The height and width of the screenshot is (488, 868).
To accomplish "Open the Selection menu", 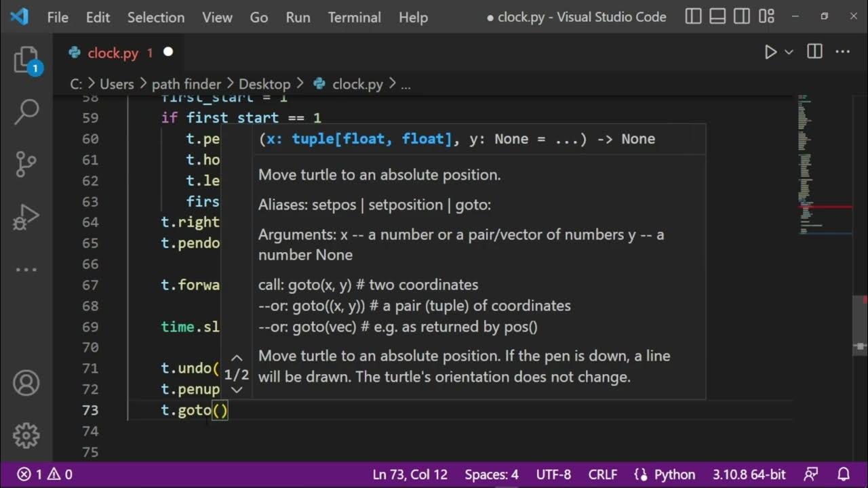I will click(x=156, y=17).
